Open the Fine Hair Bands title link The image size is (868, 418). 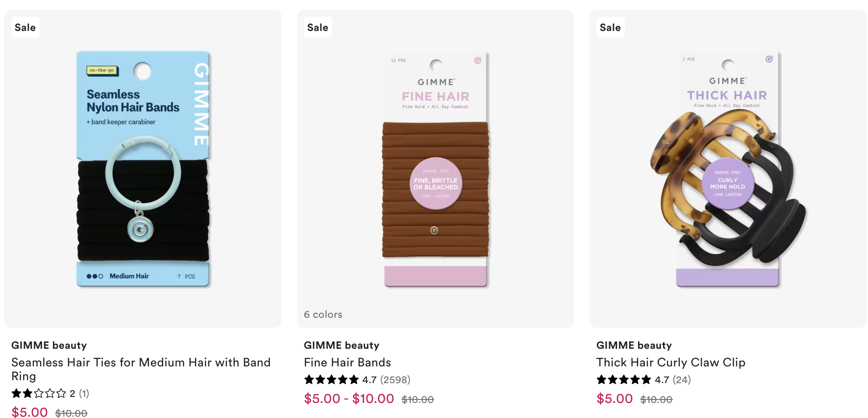point(347,363)
